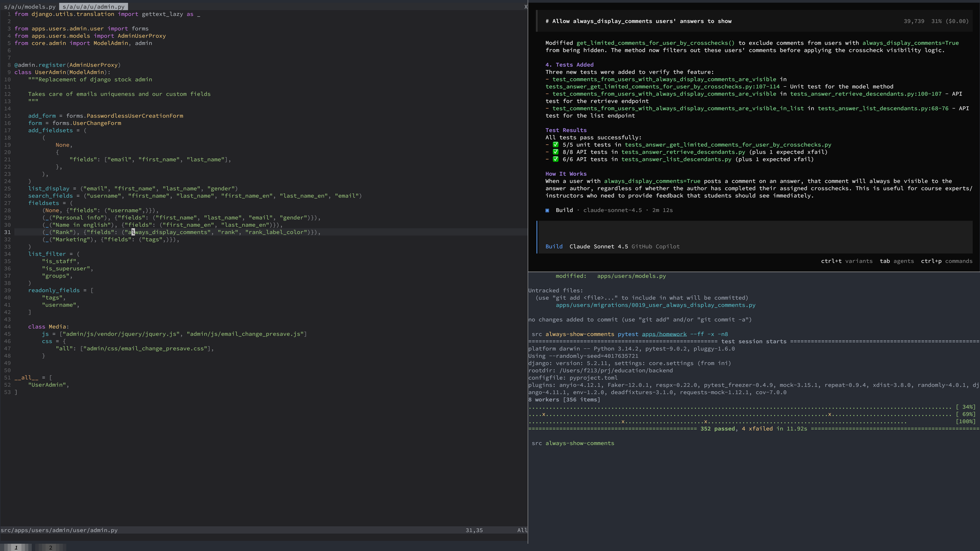Click the blue Build agent label in prompt
The image size is (980, 551).
point(554,246)
